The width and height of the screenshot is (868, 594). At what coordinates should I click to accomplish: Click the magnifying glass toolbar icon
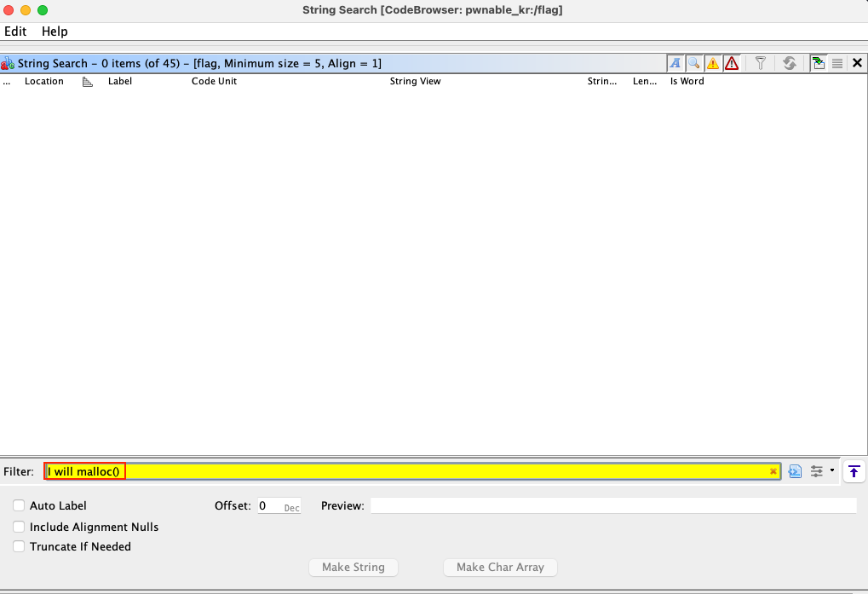click(694, 63)
